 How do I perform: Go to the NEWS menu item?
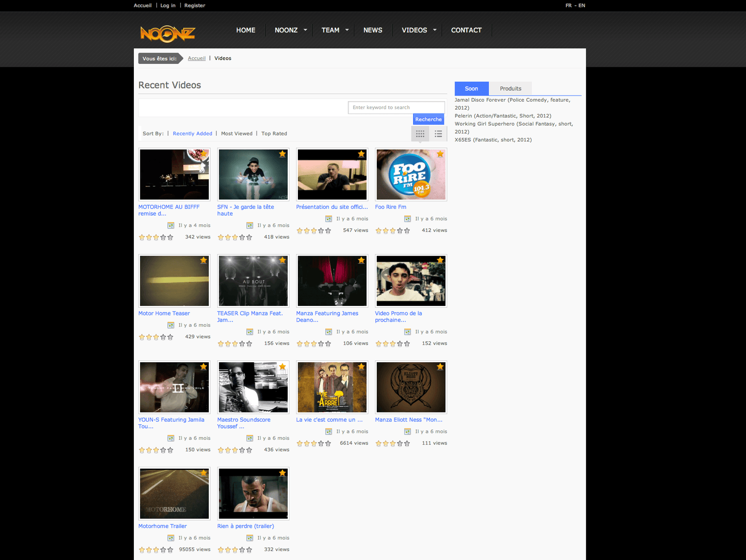click(x=373, y=30)
